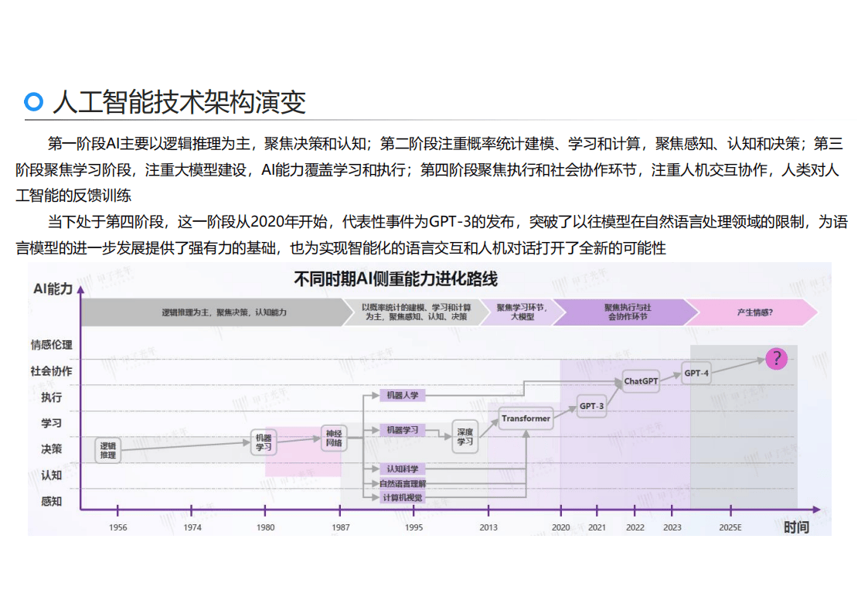The image size is (868, 614).
Task: Click the purple 机器人学 label
Action: point(403,395)
